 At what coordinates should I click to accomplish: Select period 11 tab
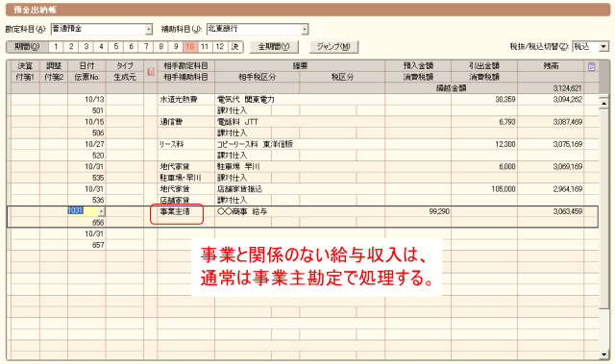tap(205, 47)
